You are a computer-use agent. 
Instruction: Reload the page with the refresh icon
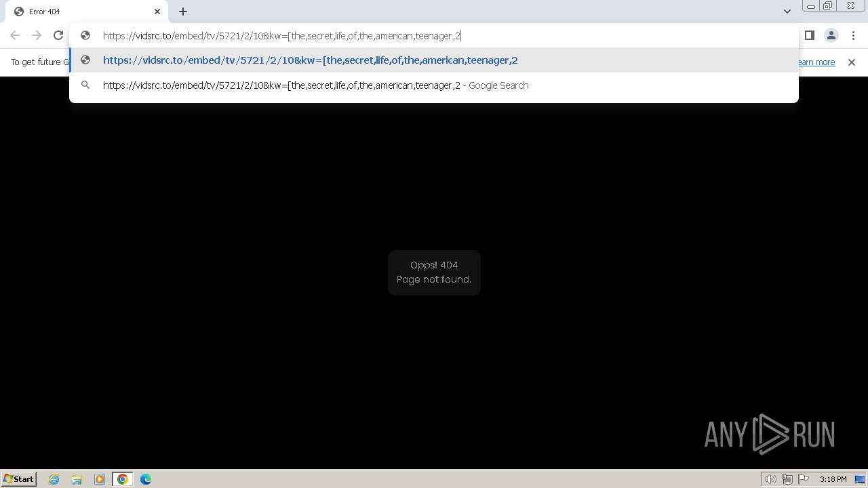(58, 35)
